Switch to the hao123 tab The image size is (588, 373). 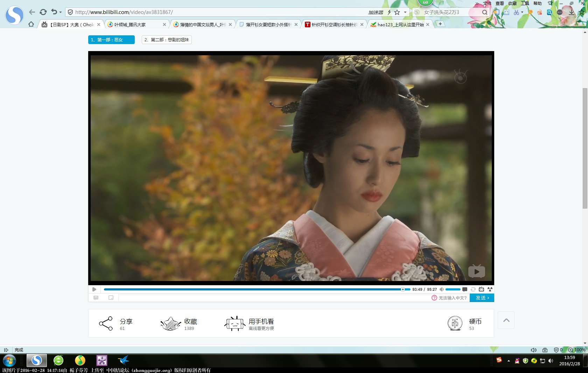(400, 24)
